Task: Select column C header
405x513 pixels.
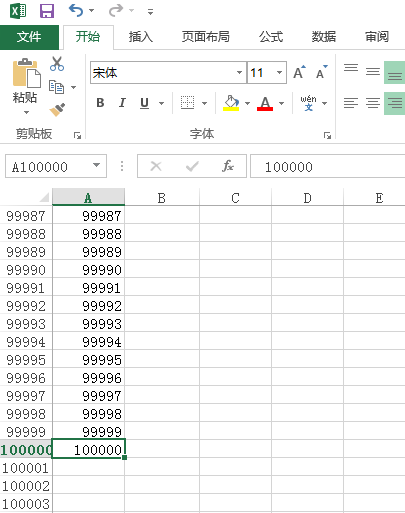Action: [x=235, y=198]
